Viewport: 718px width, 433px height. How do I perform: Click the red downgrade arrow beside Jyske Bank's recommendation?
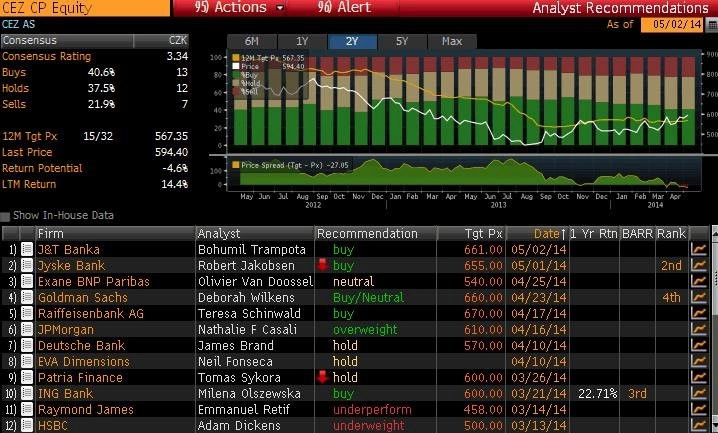pos(323,265)
